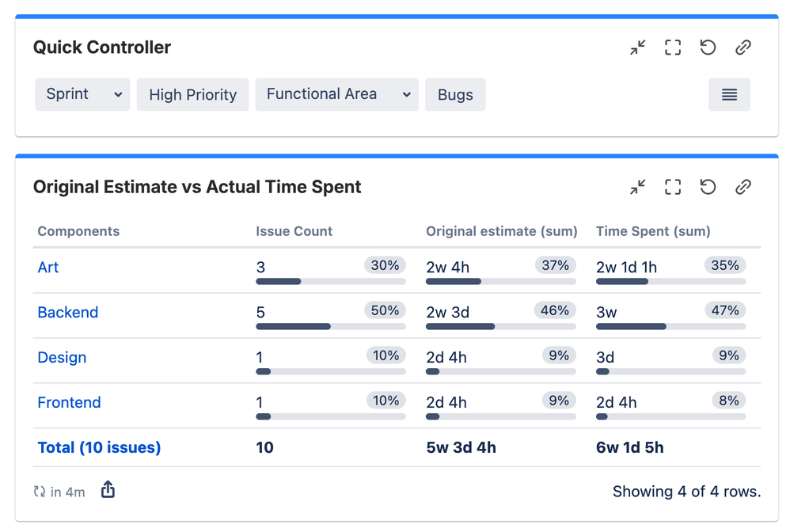Copy link to the Original Estimate gadget
This screenshot has width=790, height=532.
click(743, 187)
